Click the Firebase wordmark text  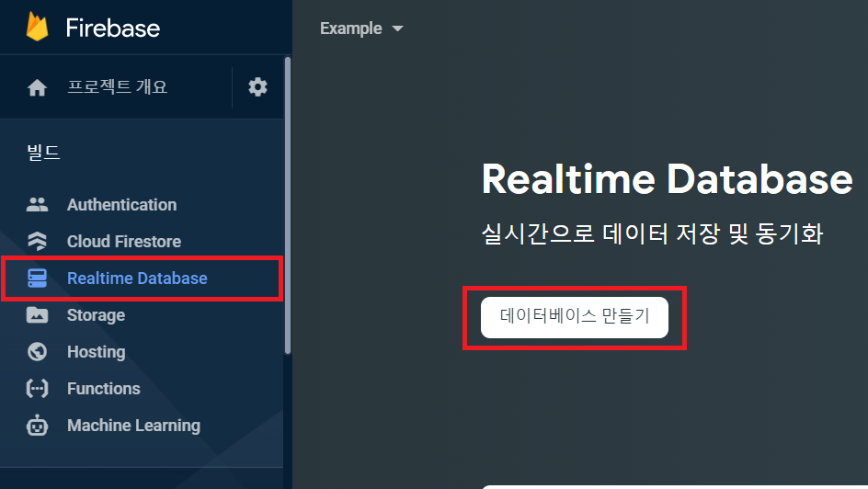click(113, 28)
